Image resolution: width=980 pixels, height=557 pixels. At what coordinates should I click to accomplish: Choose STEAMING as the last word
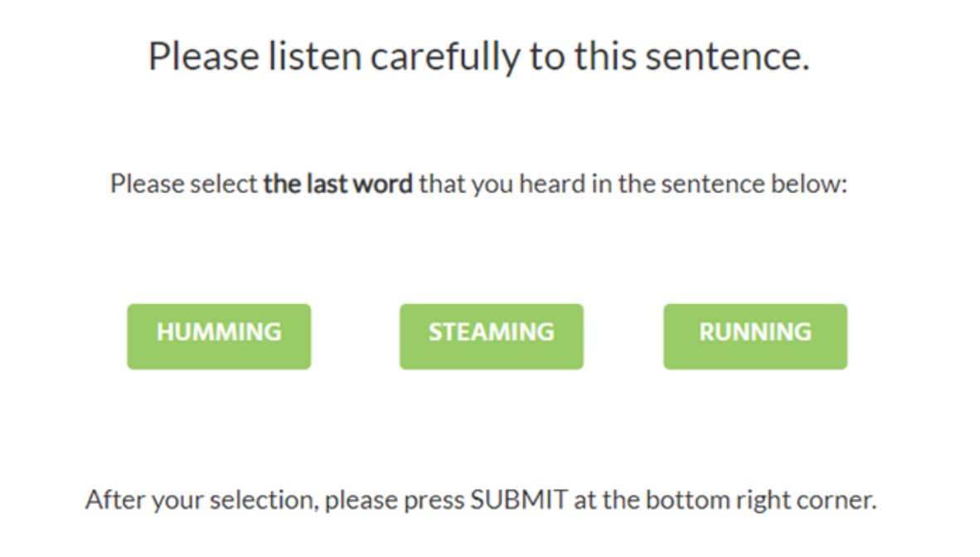492,336
